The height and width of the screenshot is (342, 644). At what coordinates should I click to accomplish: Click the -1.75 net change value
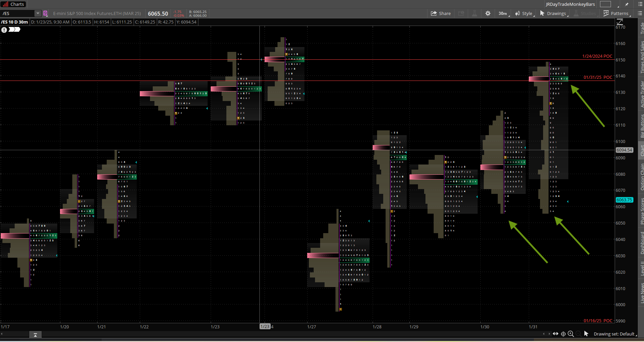177,12
